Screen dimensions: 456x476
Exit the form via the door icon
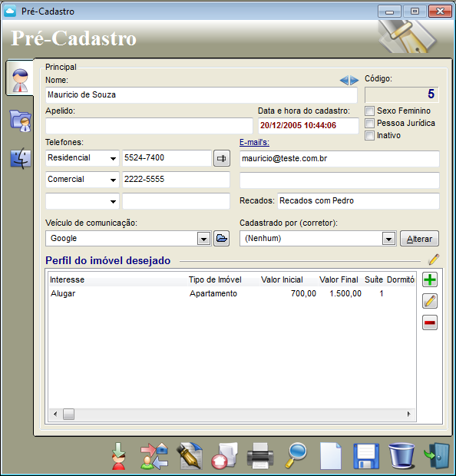(x=437, y=456)
